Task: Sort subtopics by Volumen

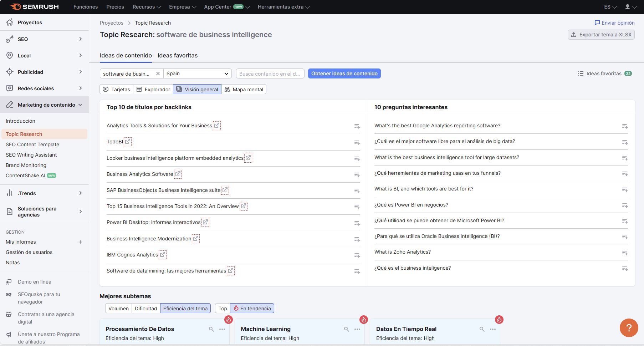Action: click(118, 309)
